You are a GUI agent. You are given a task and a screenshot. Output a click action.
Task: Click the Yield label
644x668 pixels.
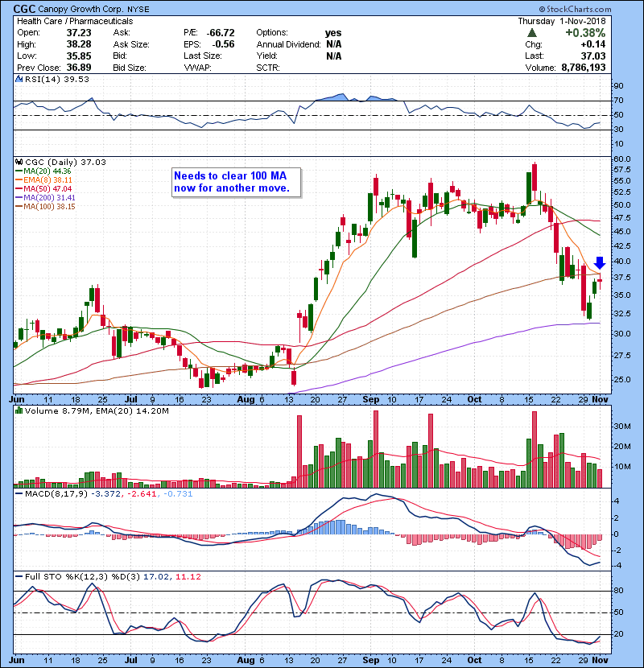point(266,56)
